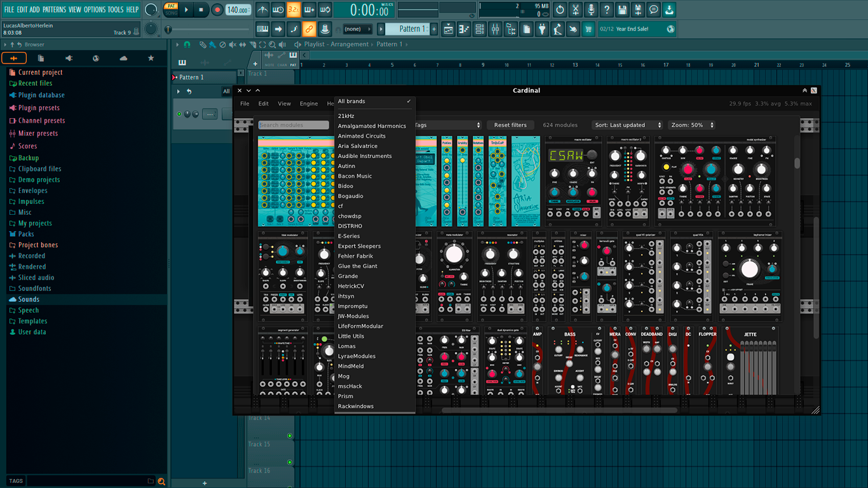Click the 140.000 tempo field

[238, 10]
